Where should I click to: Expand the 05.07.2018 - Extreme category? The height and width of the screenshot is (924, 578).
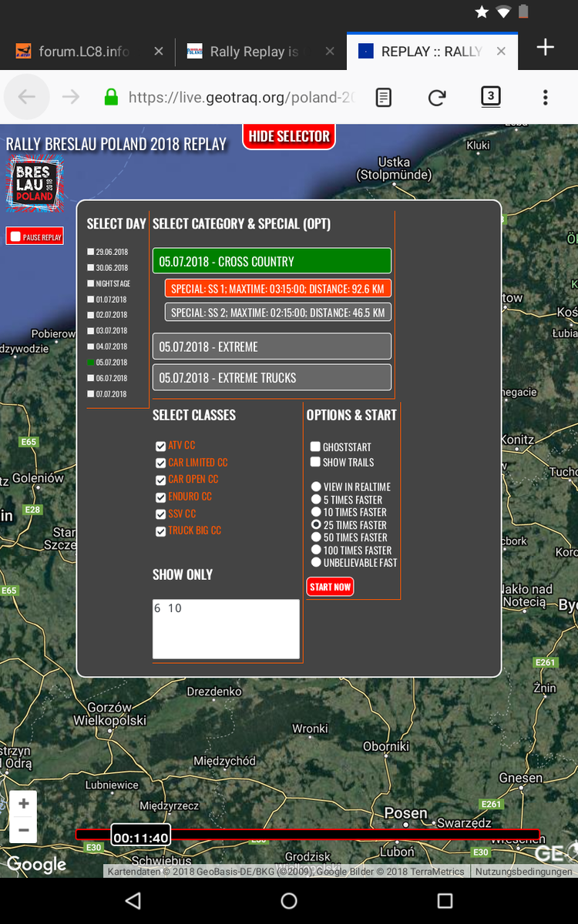271,346
